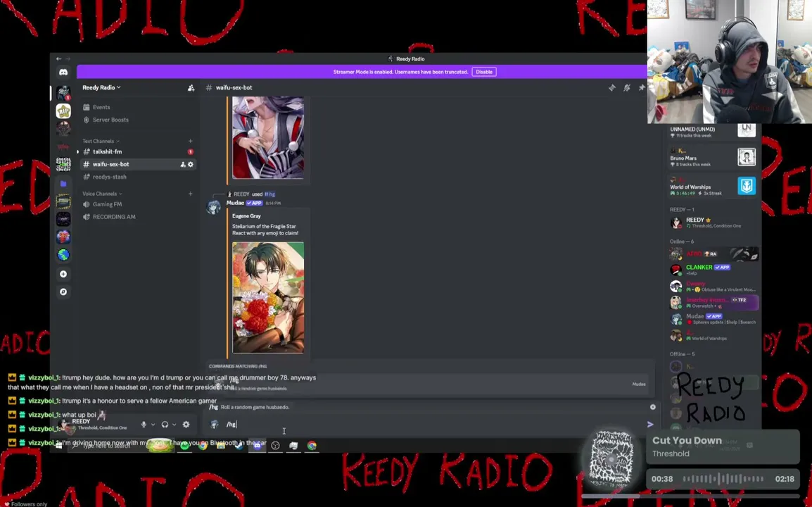Select the RIP star server icon
This screenshot has height=507, width=812.
(63, 111)
